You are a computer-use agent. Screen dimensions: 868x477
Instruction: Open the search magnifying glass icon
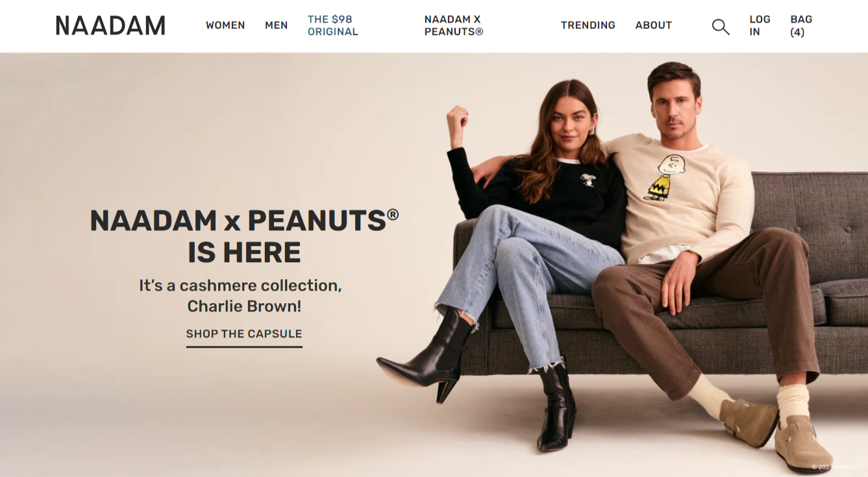tap(721, 27)
